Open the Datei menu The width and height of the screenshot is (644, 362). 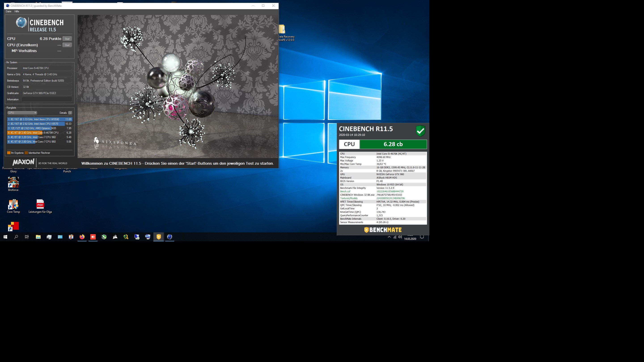8,11
